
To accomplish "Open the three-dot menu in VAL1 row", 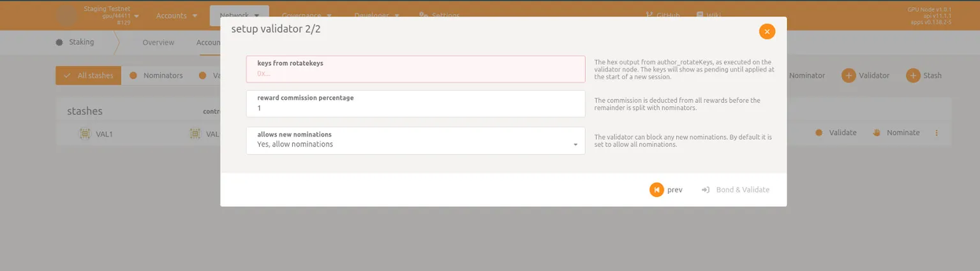I will click(x=937, y=133).
